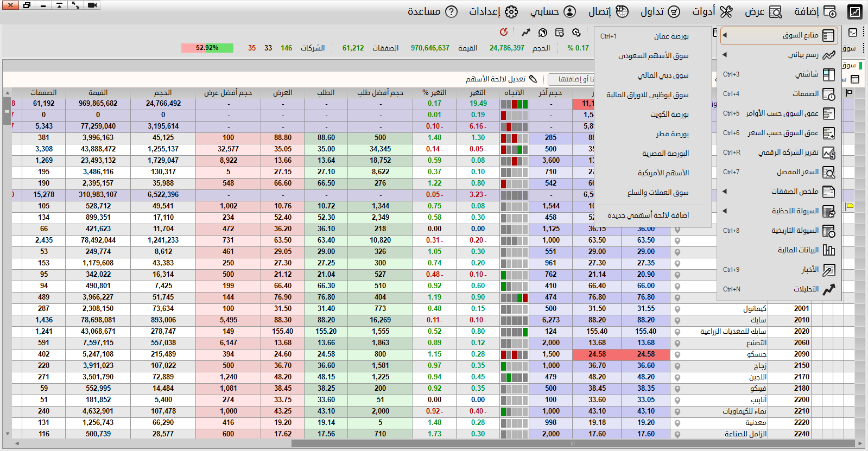Expand the السيولة اللحظية submenu arrow
The width and height of the screenshot is (868, 451).
tap(725, 211)
